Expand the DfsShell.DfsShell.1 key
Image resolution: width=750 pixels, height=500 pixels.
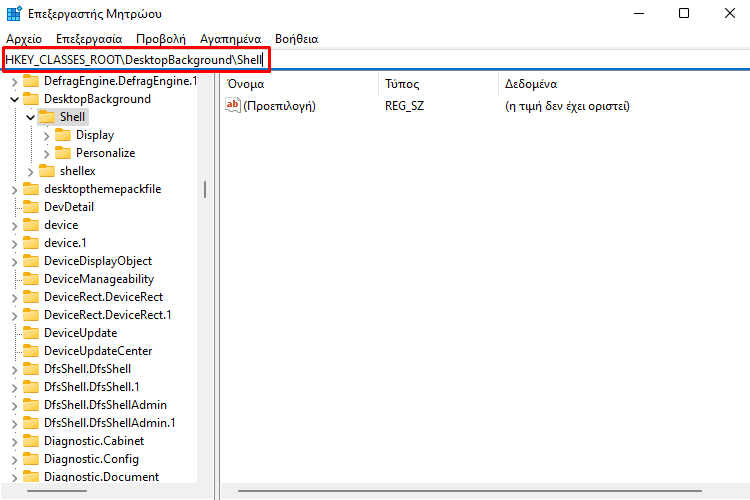click(14, 388)
